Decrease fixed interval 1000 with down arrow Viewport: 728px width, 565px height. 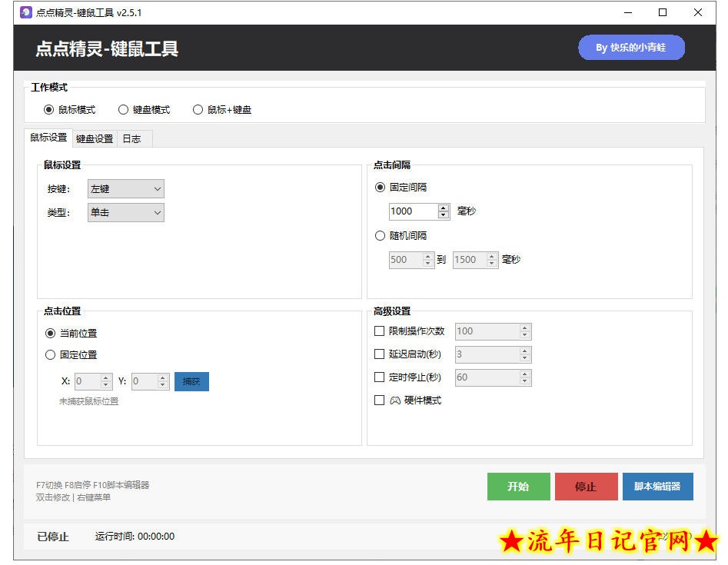pos(444,215)
